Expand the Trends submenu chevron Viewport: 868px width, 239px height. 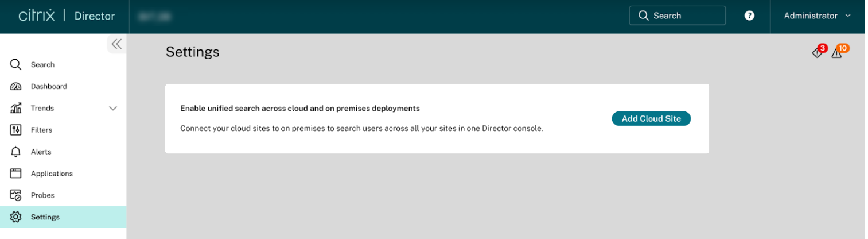click(x=113, y=108)
